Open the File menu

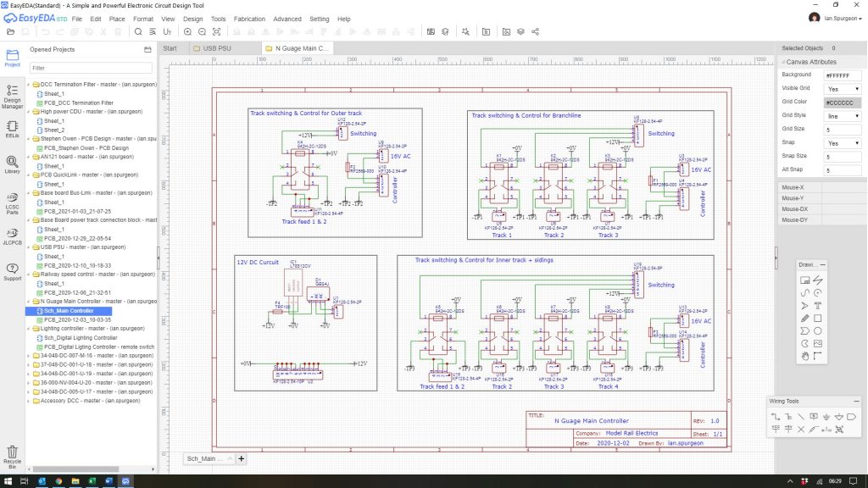[77, 19]
